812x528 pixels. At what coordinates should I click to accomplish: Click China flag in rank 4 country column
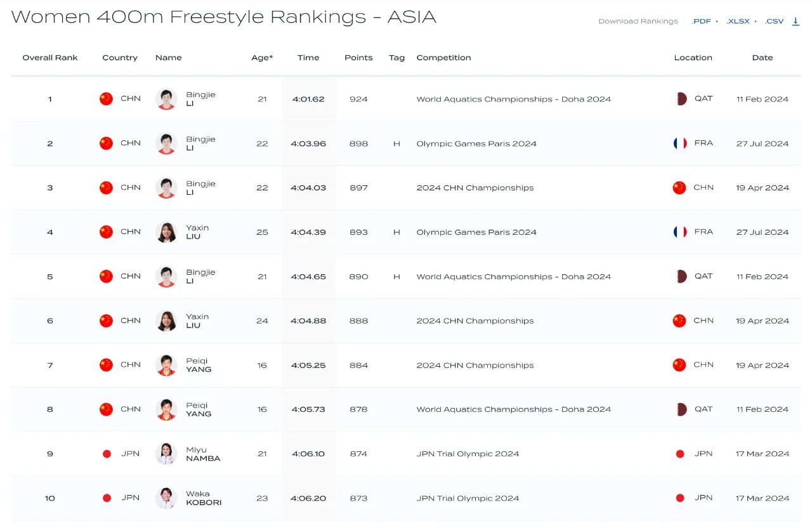pos(106,232)
